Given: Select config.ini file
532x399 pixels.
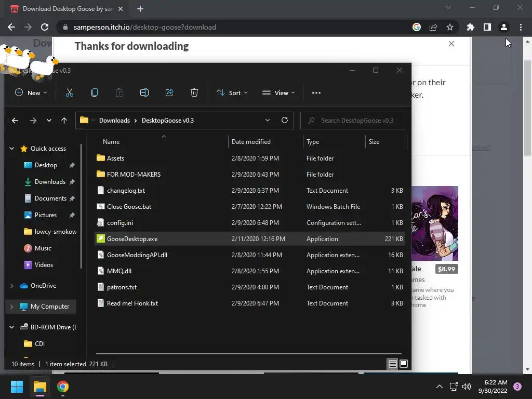Looking at the screenshot, I should coord(250,223).
